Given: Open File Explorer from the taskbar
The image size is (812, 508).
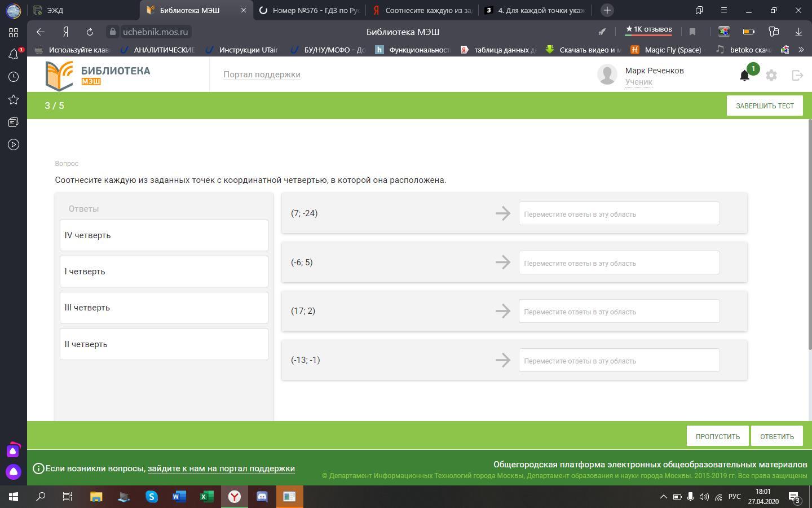Looking at the screenshot, I should tap(96, 497).
